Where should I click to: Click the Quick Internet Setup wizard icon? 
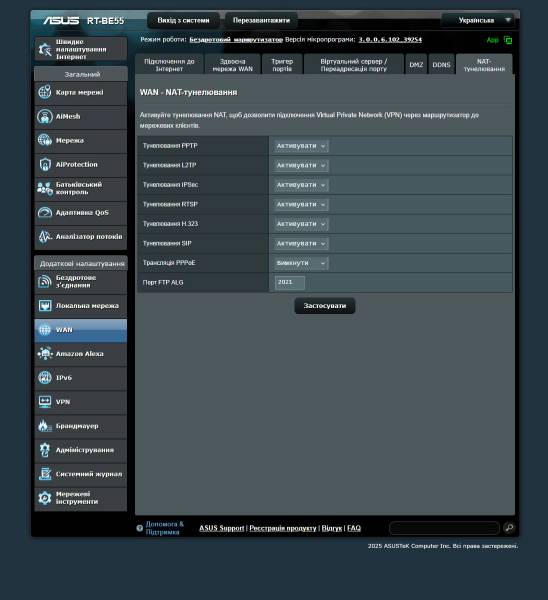(45, 49)
